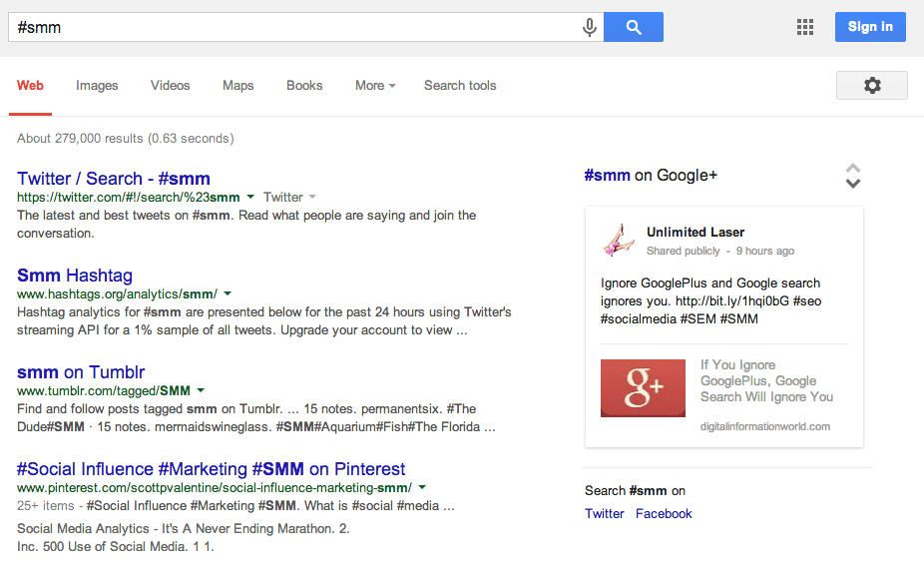Open the settings gear button
Screen dimensions: 924x570
[871, 86]
